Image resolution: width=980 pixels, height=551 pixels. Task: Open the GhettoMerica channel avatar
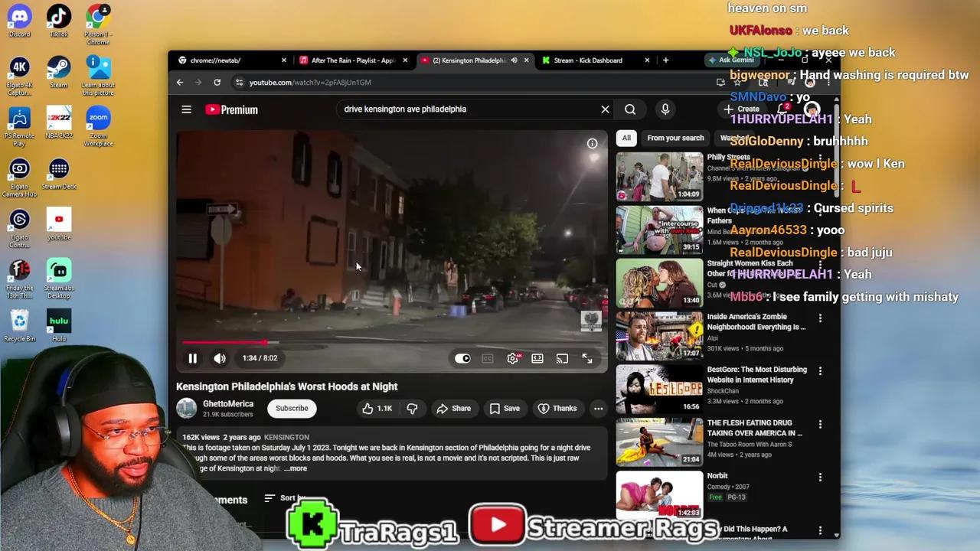[187, 409]
